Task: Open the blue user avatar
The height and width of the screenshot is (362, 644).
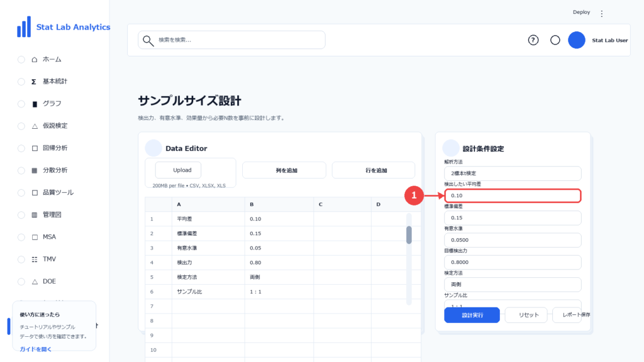Action: coord(577,40)
